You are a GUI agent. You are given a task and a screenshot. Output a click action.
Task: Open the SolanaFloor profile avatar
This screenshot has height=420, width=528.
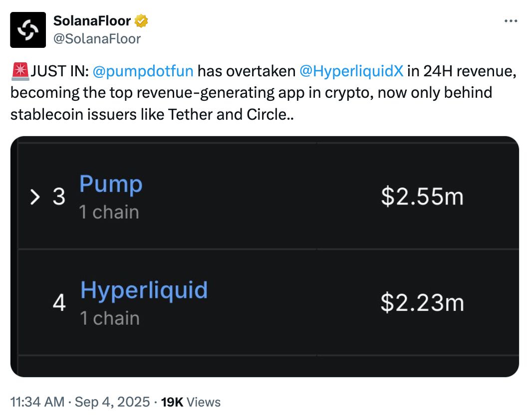[x=28, y=30]
